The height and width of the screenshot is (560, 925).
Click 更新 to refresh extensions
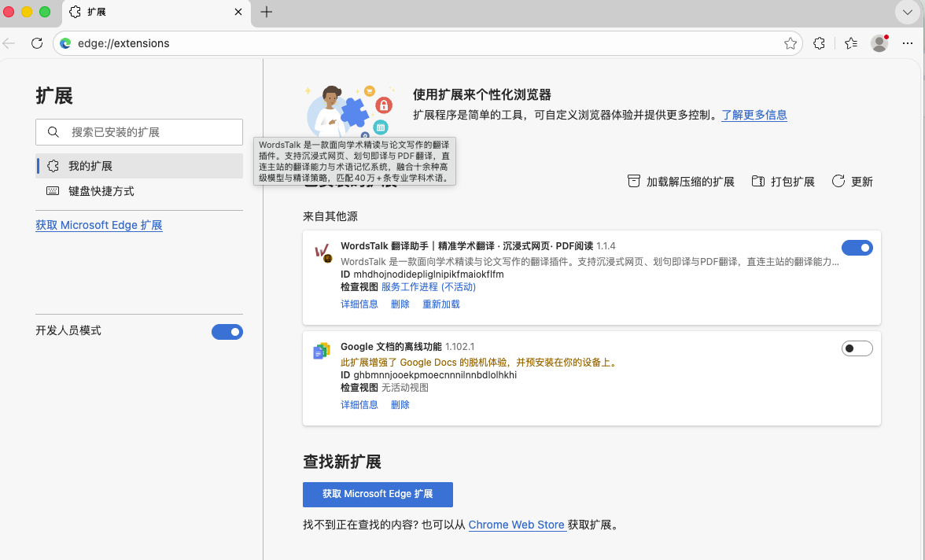pyautogui.click(x=852, y=182)
